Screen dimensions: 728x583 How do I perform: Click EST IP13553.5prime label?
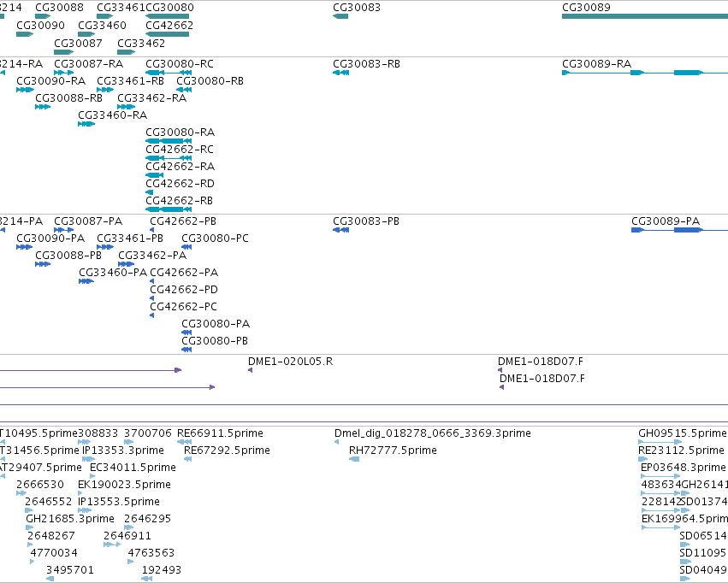[x=119, y=503]
